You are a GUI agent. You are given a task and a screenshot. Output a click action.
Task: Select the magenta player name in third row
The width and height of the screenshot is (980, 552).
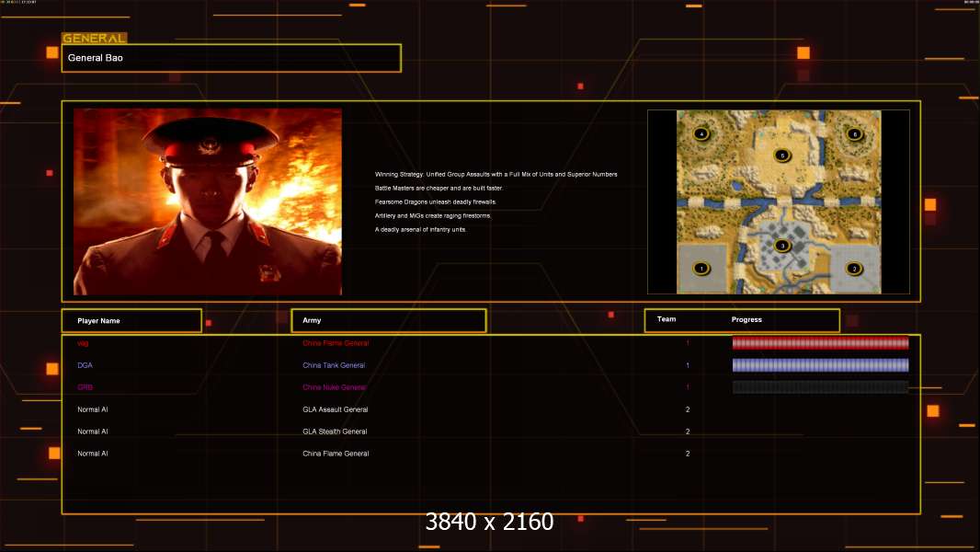[85, 387]
